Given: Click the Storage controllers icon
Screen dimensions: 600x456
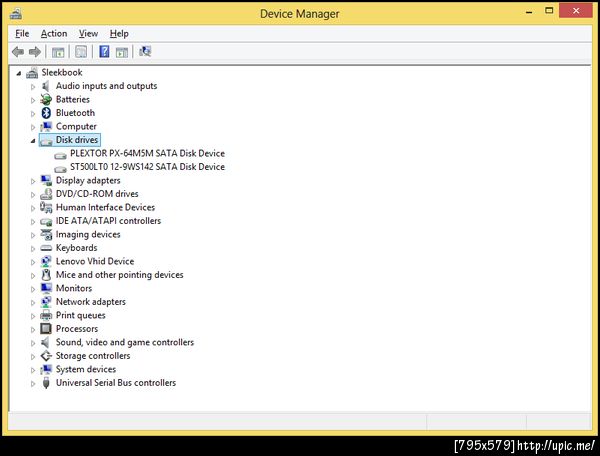Looking at the screenshot, I should [46, 356].
